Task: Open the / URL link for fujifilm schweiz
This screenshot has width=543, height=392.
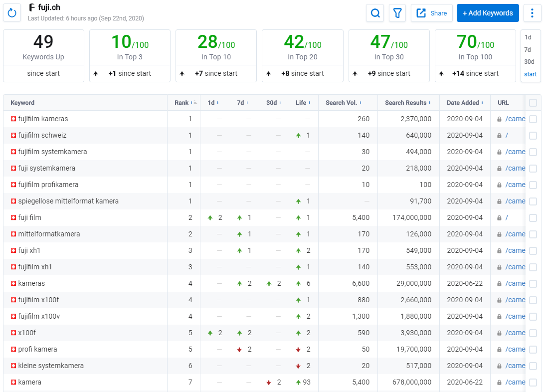Action: coord(507,135)
